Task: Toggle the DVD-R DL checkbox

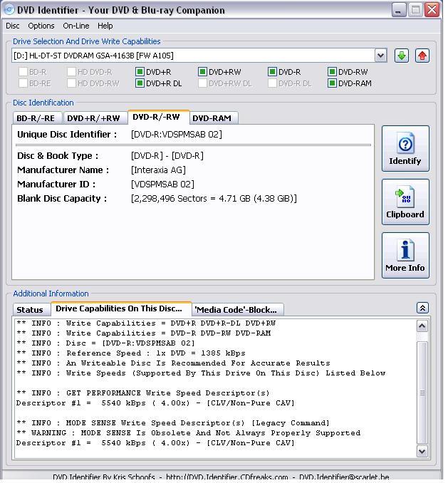Action: pyautogui.click(x=272, y=83)
